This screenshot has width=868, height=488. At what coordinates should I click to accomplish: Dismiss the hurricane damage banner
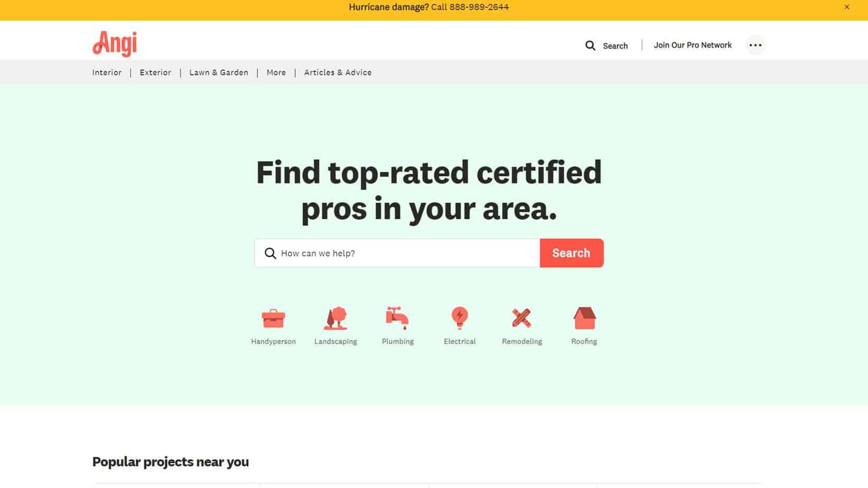847,7
